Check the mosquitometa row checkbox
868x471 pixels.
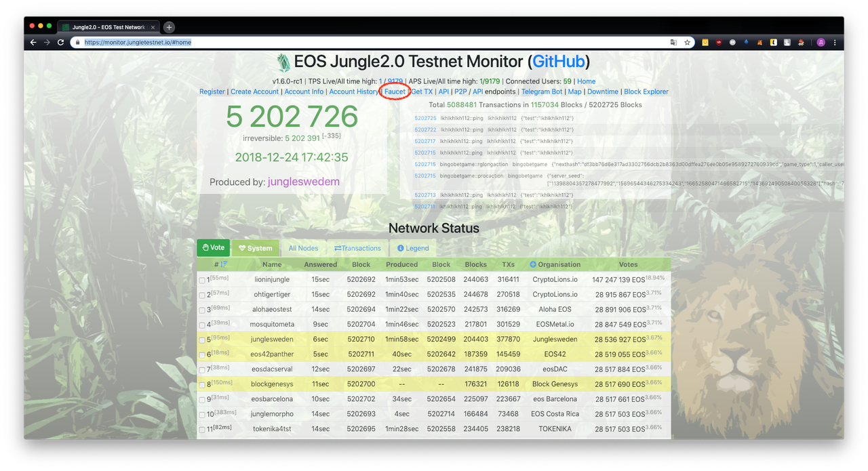202,325
